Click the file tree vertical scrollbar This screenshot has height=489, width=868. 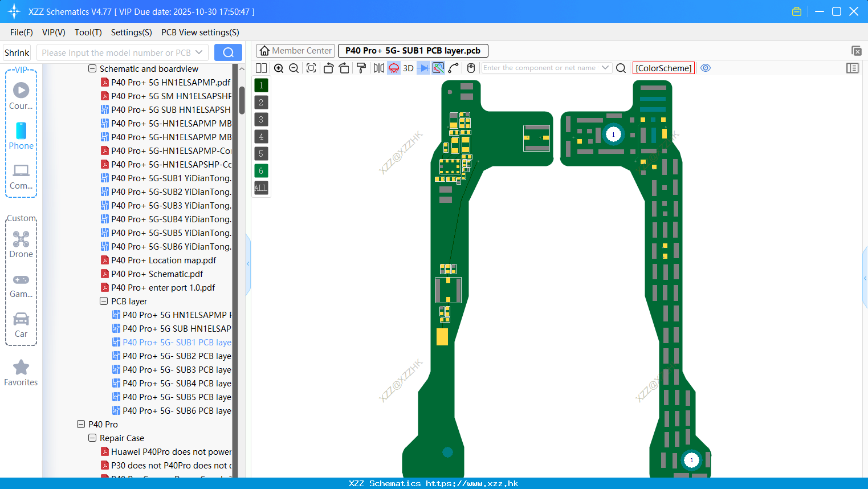(242, 100)
